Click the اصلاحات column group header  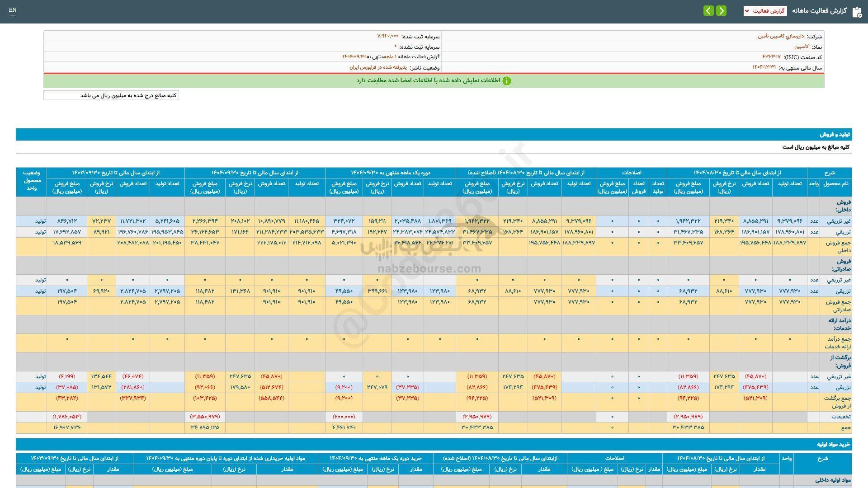(x=631, y=173)
